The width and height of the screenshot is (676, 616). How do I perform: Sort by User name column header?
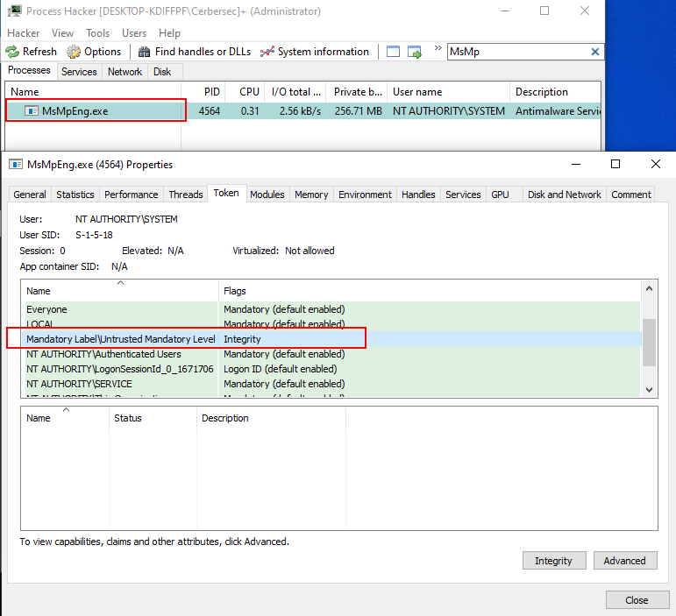[x=448, y=92]
